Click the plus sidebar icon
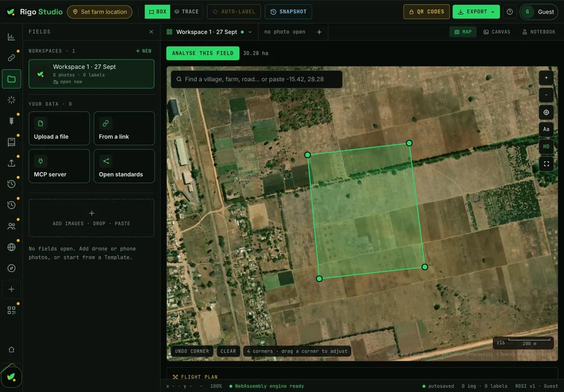 11,289
